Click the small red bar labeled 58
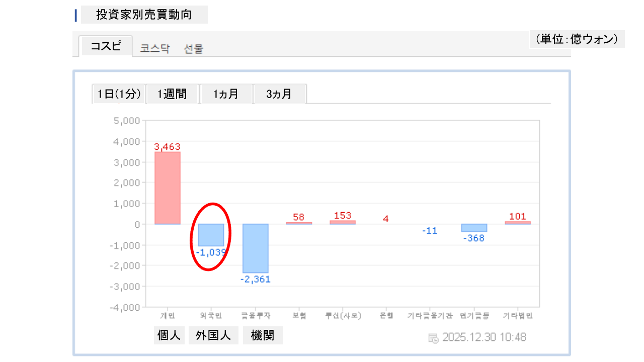Viewport: 644px width, 362px height. tap(299, 223)
